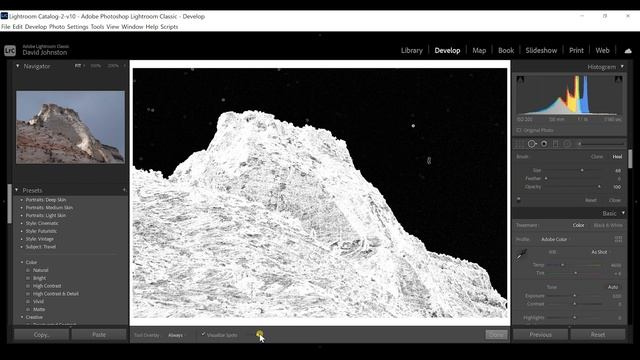Screen dimensions: 640x360
Task: Select the Matte preset
Action: point(39,309)
